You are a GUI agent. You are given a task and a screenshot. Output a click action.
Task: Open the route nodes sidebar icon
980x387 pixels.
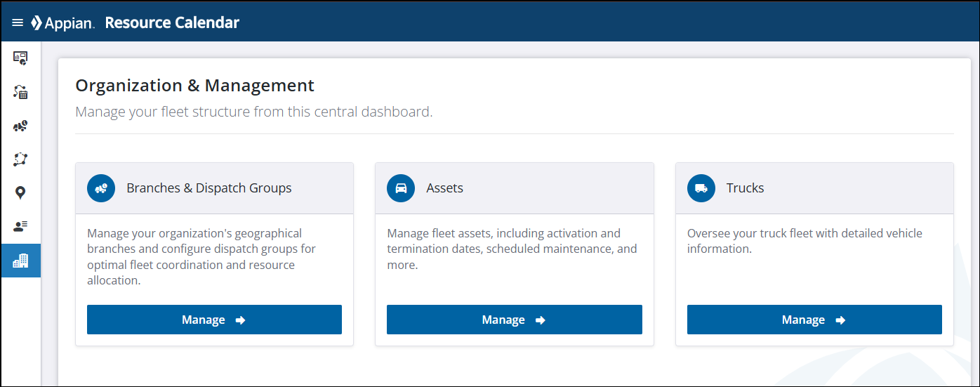[20, 159]
